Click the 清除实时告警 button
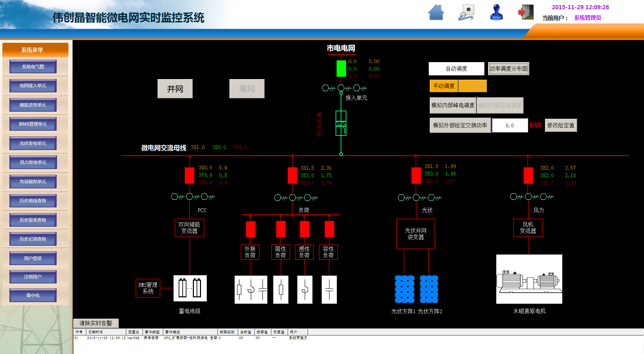Image resolution: width=644 pixels, height=354 pixels. [96, 323]
